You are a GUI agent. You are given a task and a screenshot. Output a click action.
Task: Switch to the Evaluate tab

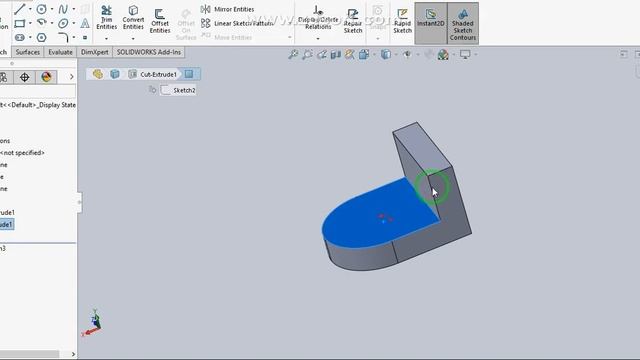[60, 52]
